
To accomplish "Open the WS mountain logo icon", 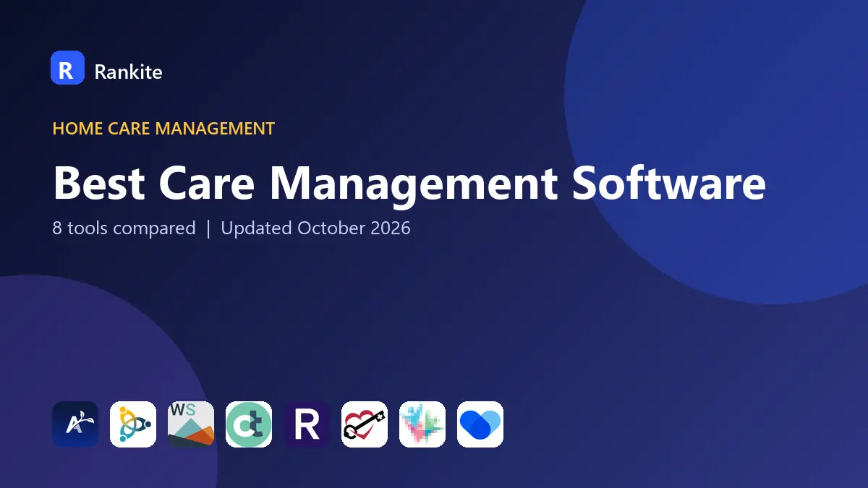I will click(x=191, y=424).
